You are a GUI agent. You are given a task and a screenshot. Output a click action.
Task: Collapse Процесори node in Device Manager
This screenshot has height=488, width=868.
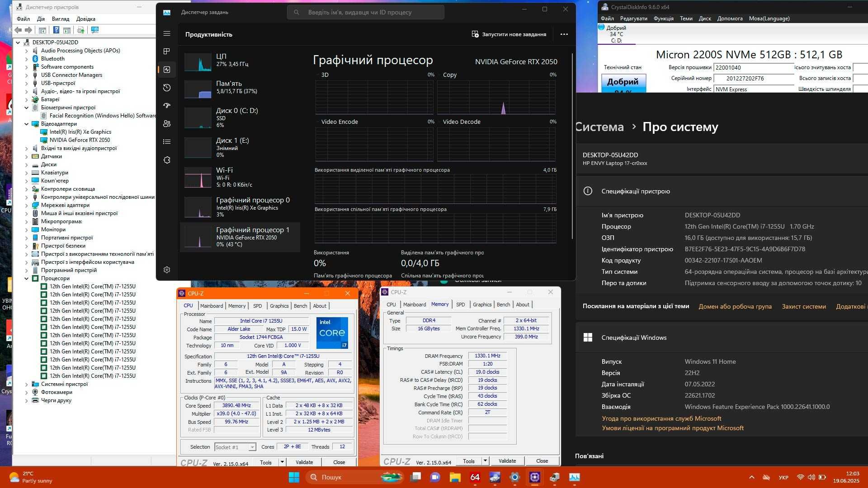(x=26, y=278)
